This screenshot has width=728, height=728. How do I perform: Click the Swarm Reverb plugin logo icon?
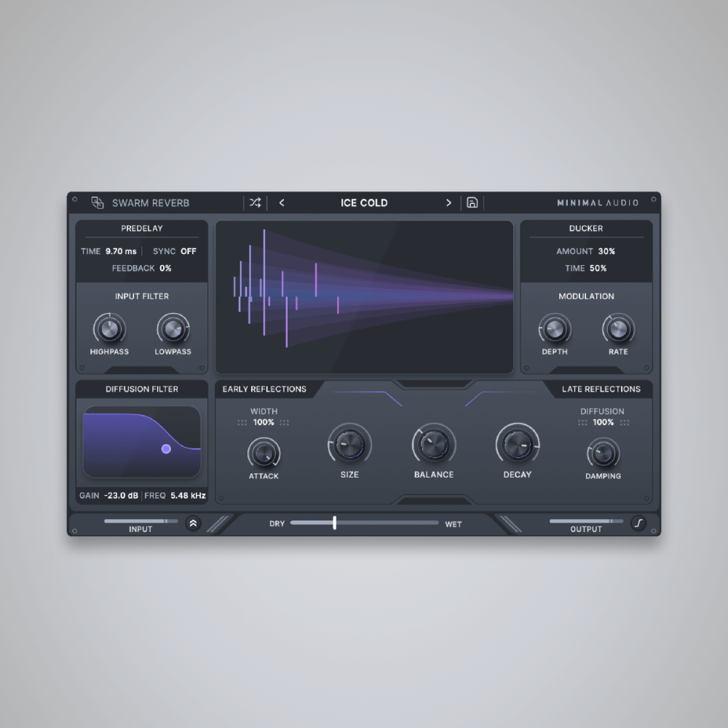[97, 202]
